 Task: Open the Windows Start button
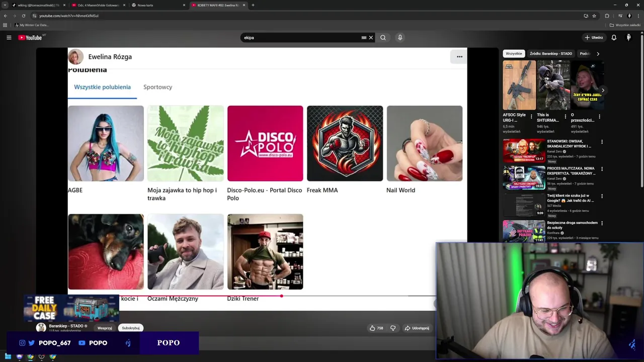[x=8, y=356]
